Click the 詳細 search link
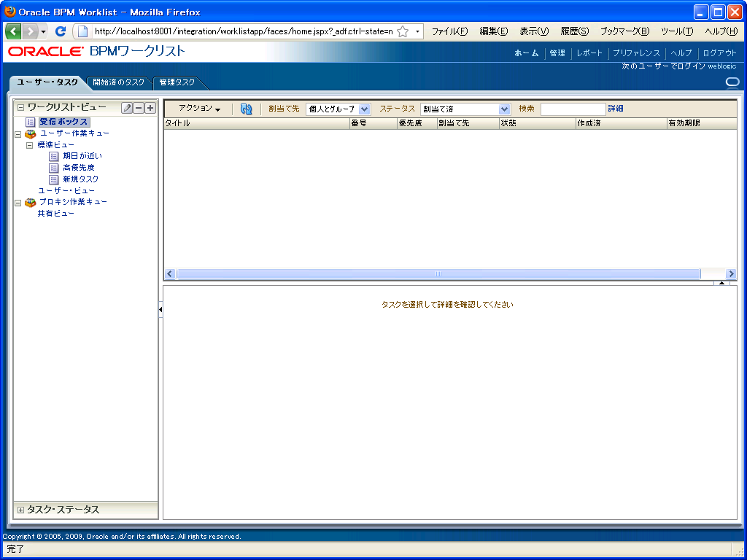The image size is (747, 560). pyautogui.click(x=617, y=108)
